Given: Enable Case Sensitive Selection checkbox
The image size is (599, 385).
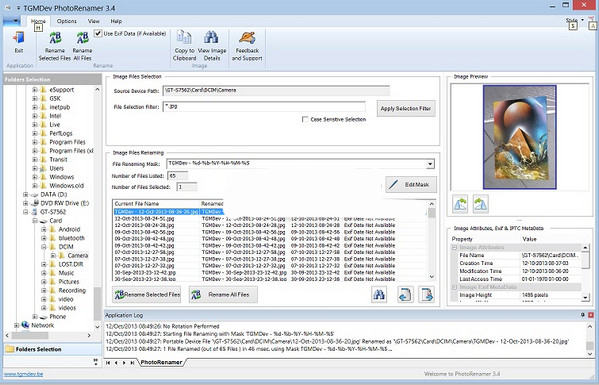Looking at the screenshot, I should [x=305, y=120].
